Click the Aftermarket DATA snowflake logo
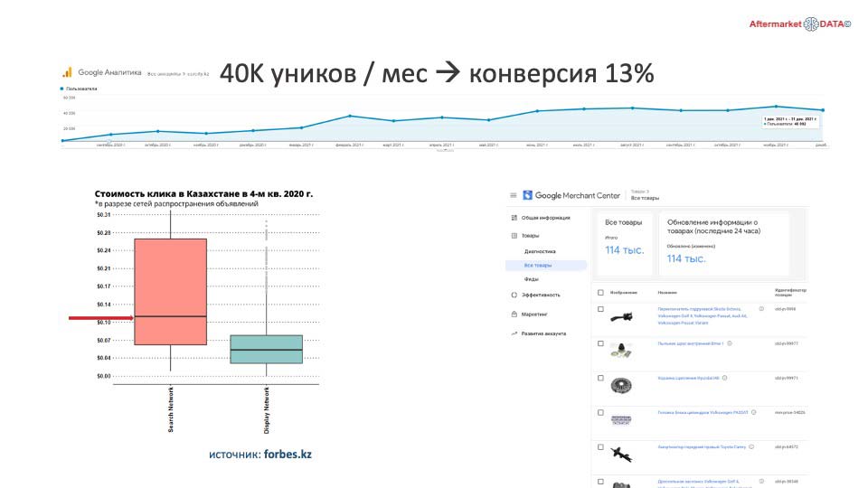Image resolution: width=868 pixels, height=488 pixels. tap(811, 23)
